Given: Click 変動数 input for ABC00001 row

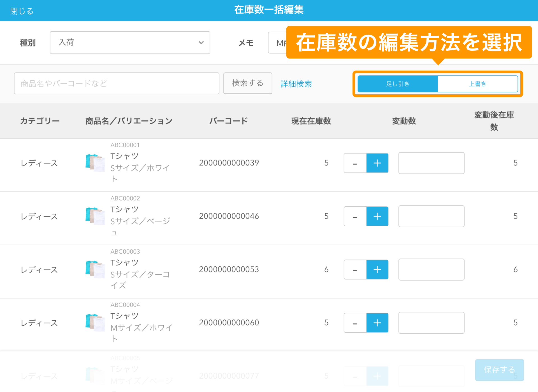Looking at the screenshot, I should coord(431,163).
